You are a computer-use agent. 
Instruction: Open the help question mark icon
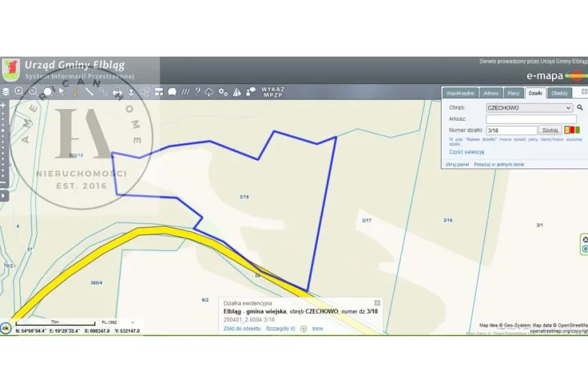pyautogui.click(x=198, y=92)
